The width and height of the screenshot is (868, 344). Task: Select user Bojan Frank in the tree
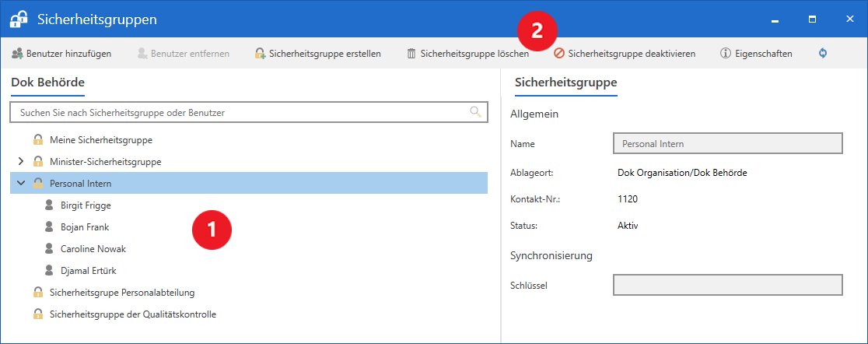(x=85, y=227)
